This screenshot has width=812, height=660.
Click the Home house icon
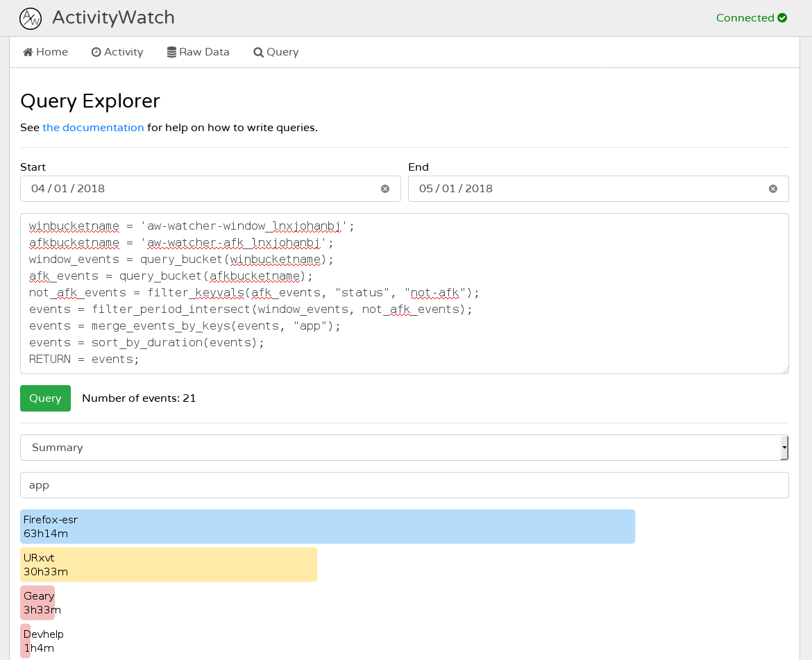28,52
